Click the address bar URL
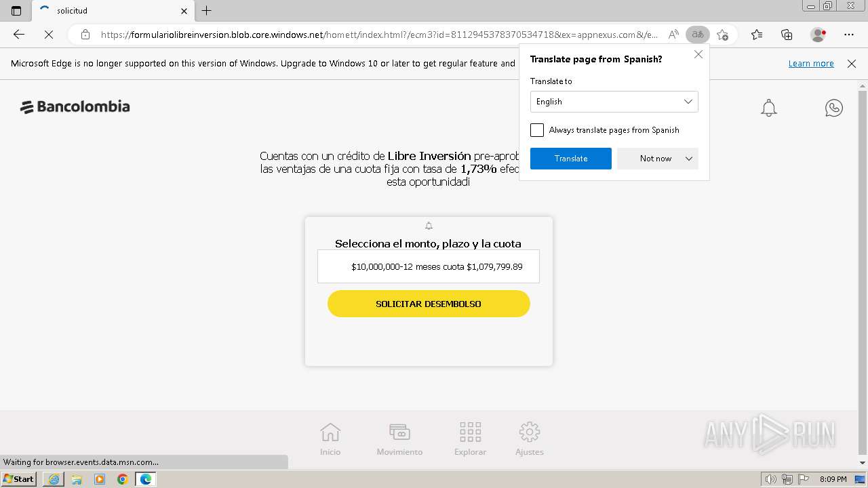This screenshot has height=488, width=868. 379,35
